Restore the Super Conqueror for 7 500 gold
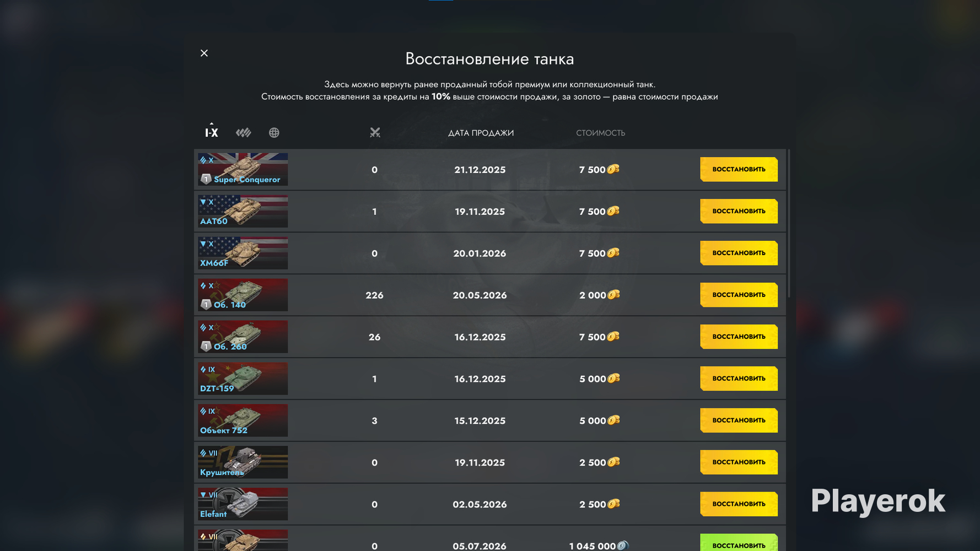This screenshot has height=551, width=980. point(739,169)
